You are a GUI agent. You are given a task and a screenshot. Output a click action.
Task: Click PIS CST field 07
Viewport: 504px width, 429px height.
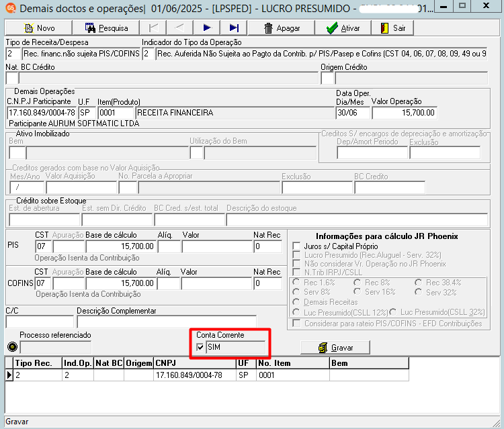pos(43,246)
